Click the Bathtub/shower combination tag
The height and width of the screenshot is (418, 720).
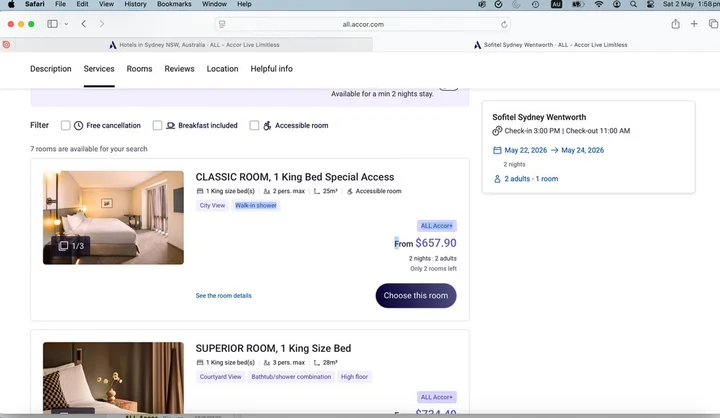(x=291, y=377)
